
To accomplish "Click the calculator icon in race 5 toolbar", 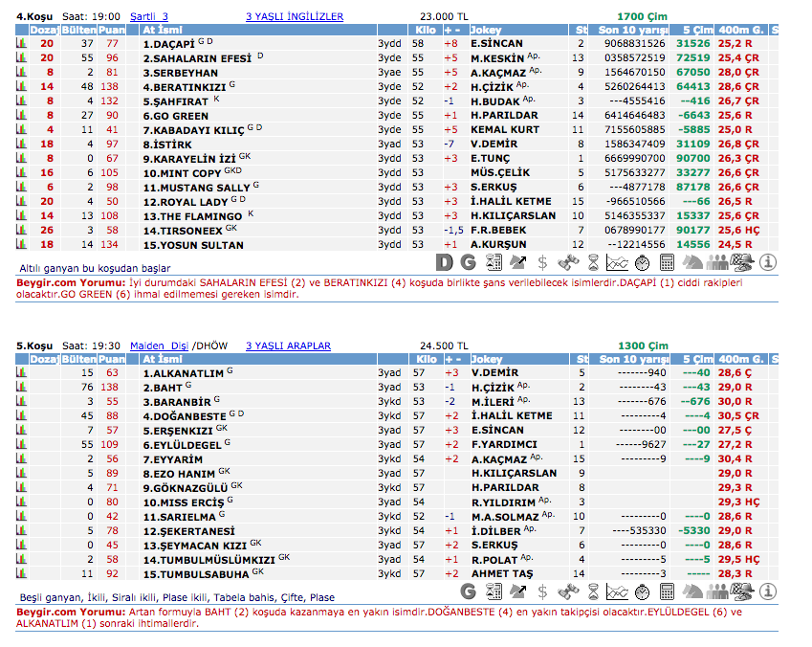I will tap(668, 591).
